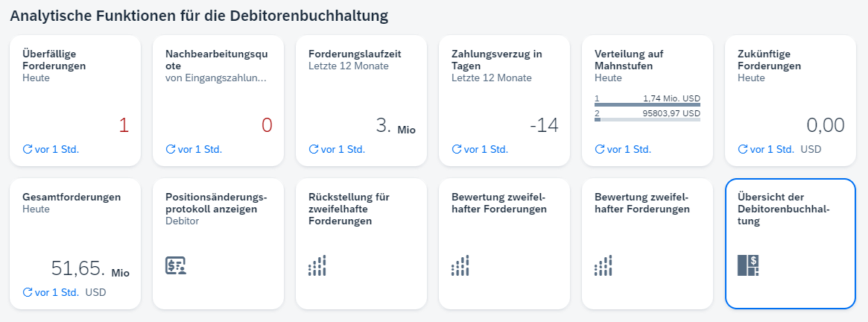Click refresh icon on Überfällige Forderungen tile

point(28,149)
